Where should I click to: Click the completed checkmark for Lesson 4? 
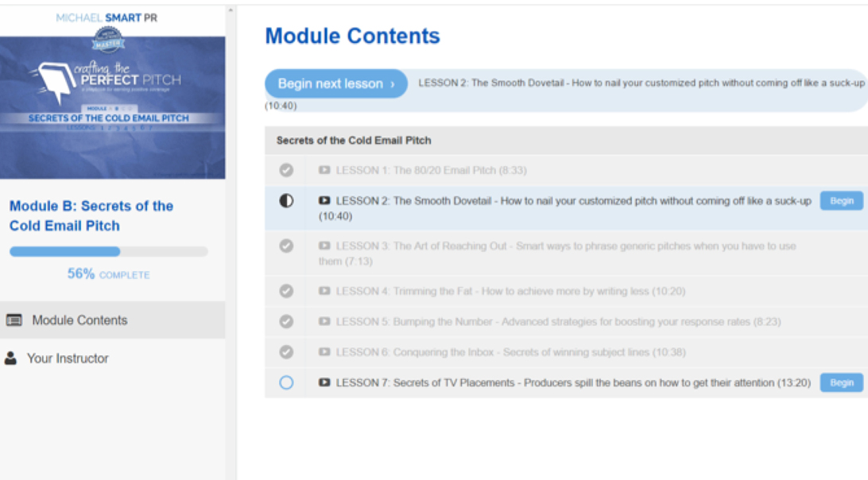(x=286, y=291)
